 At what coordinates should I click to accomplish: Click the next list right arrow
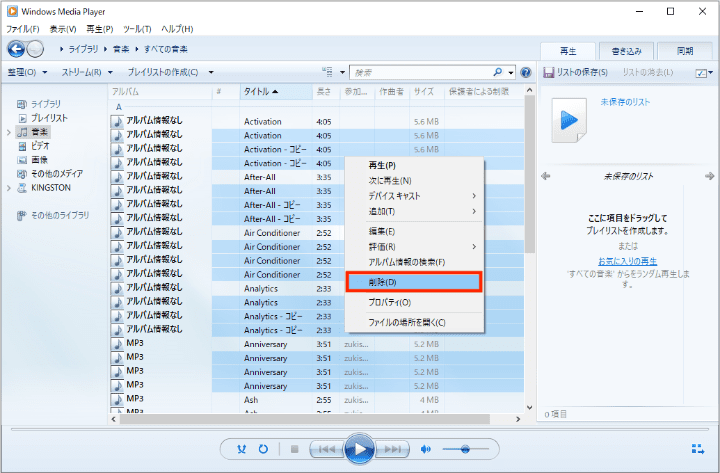point(709,176)
